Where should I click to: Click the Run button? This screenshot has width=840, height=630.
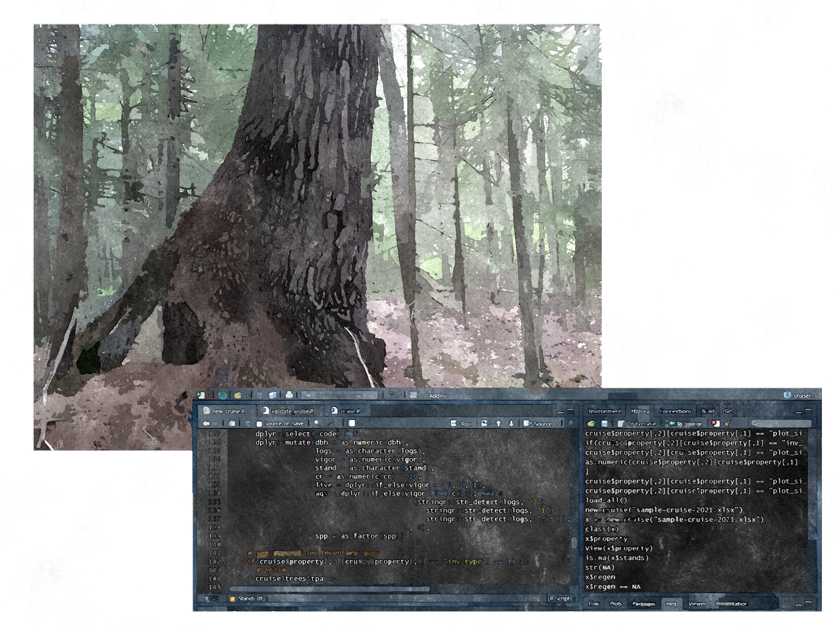(461, 424)
